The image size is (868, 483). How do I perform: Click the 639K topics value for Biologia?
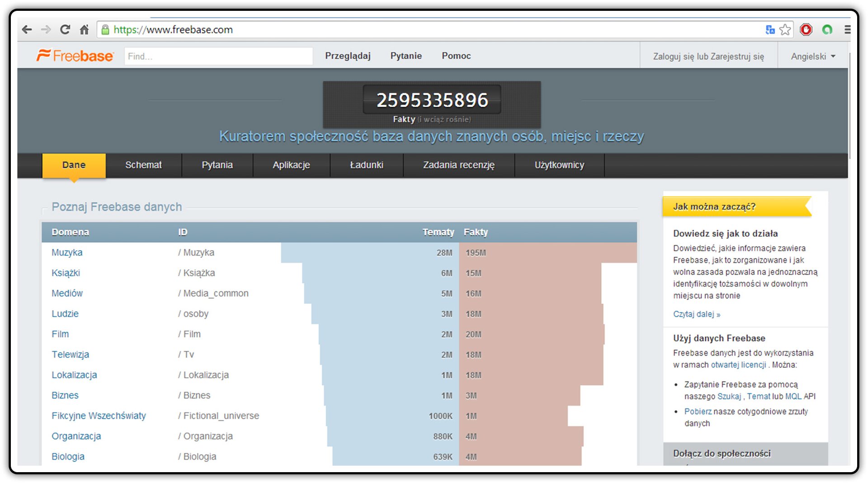[x=443, y=457]
